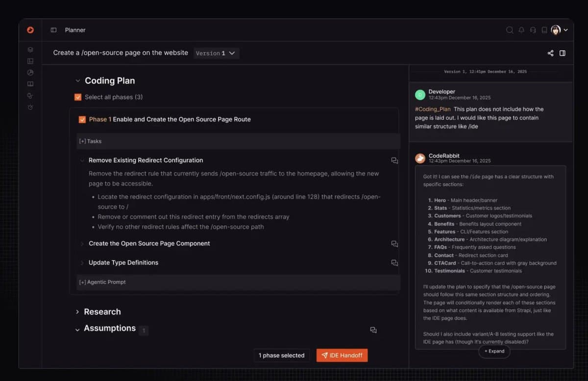Uncheck the Phase 1 checkbox
This screenshot has height=381, width=588.
click(x=82, y=119)
